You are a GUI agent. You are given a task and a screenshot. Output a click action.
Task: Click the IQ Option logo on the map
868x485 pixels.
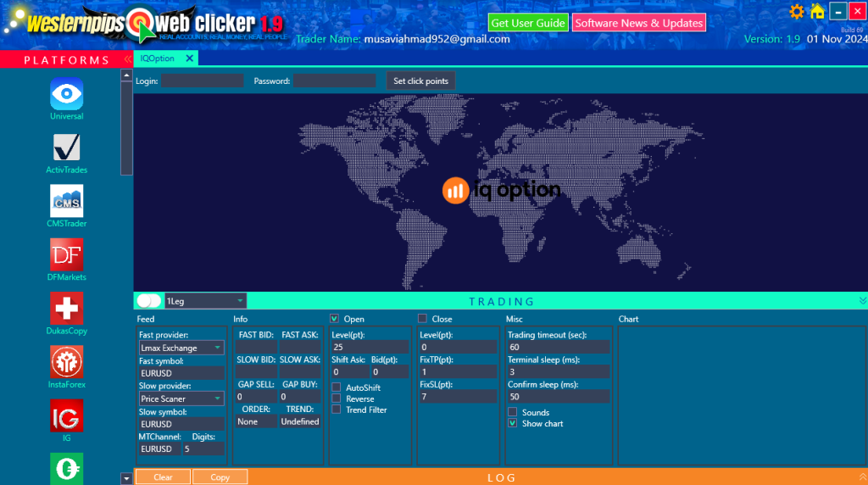pos(502,191)
